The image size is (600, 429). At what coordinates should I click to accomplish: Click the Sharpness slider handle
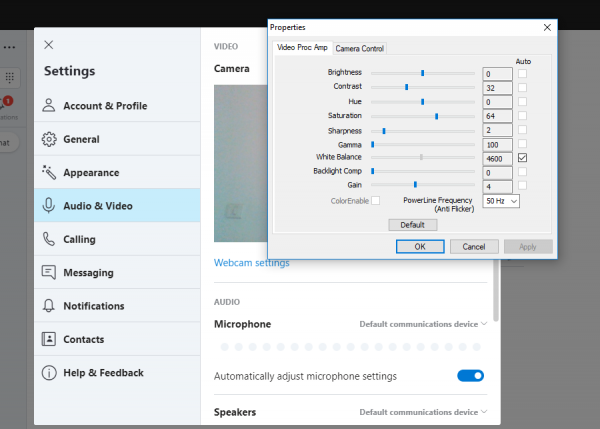tap(384, 131)
